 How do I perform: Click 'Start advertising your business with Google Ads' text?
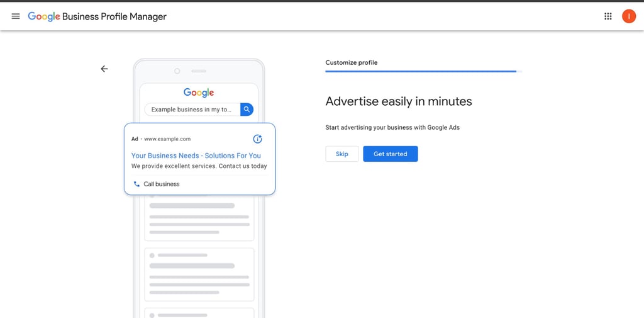392,128
